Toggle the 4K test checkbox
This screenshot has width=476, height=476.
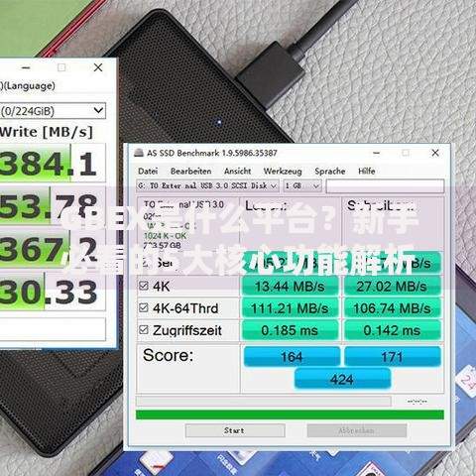tap(144, 286)
